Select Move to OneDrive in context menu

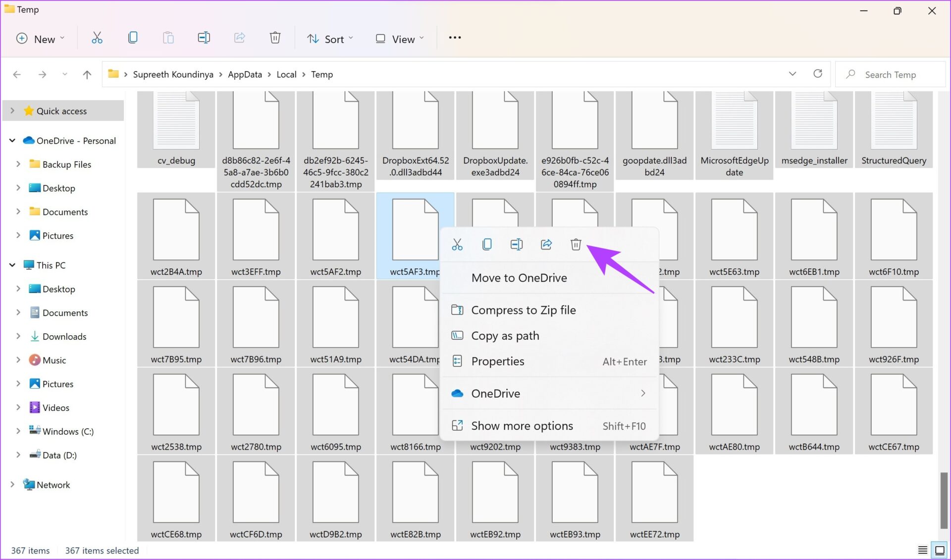point(519,278)
